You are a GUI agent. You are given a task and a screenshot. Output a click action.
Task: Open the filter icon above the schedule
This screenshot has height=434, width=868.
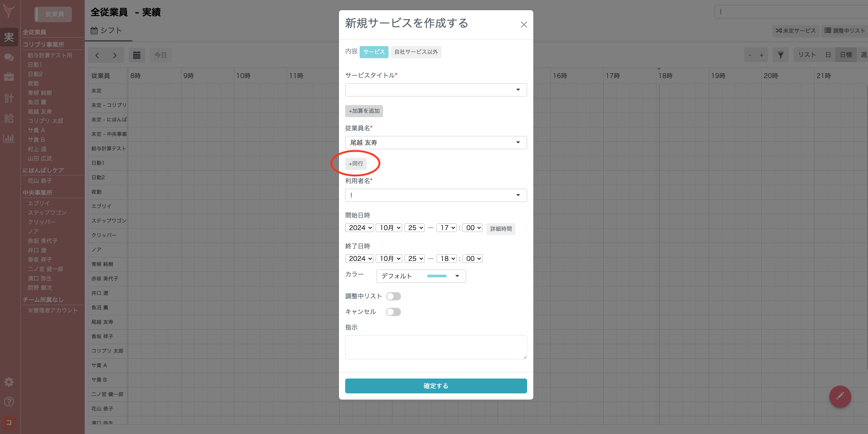pyautogui.click(x=780, y=55)
